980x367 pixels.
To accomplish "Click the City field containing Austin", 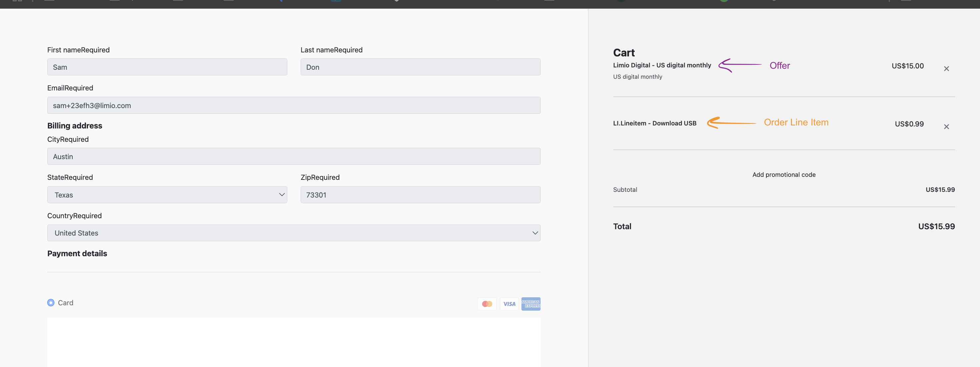I will tap(293, 156).
